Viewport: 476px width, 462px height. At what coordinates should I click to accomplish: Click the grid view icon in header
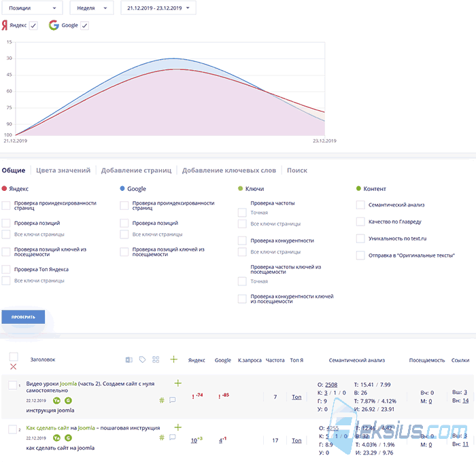(156, 359)
